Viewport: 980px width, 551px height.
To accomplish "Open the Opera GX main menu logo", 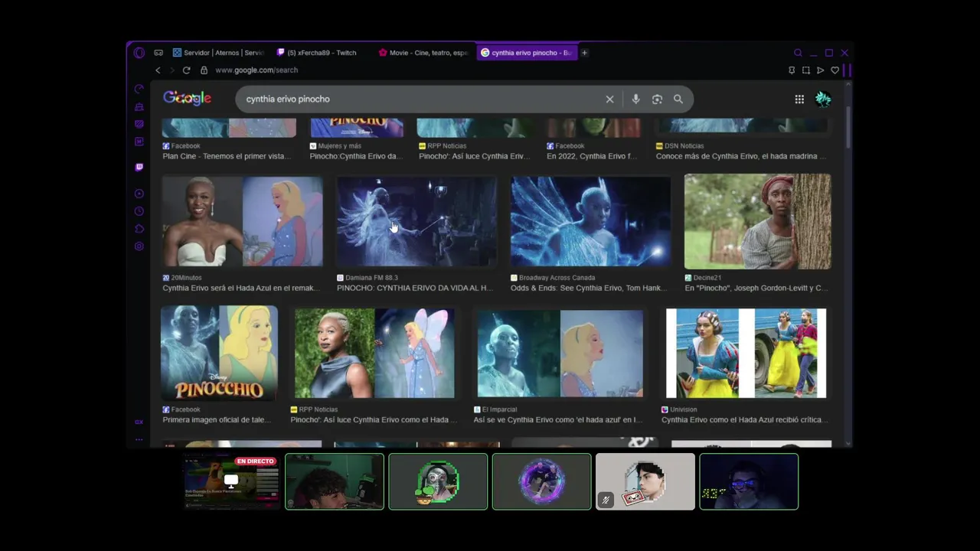I will coord(139,53).
